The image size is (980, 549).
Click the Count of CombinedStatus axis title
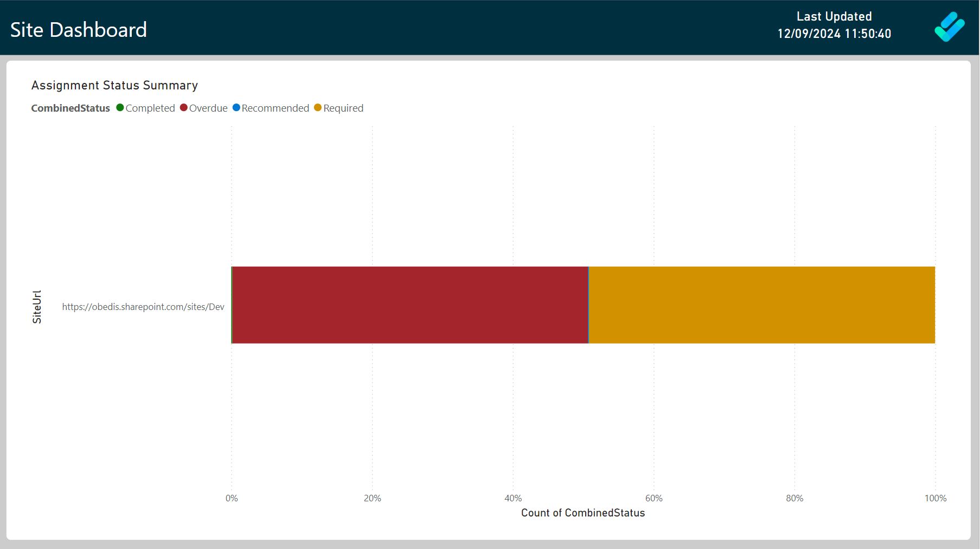tap(583, 513)
